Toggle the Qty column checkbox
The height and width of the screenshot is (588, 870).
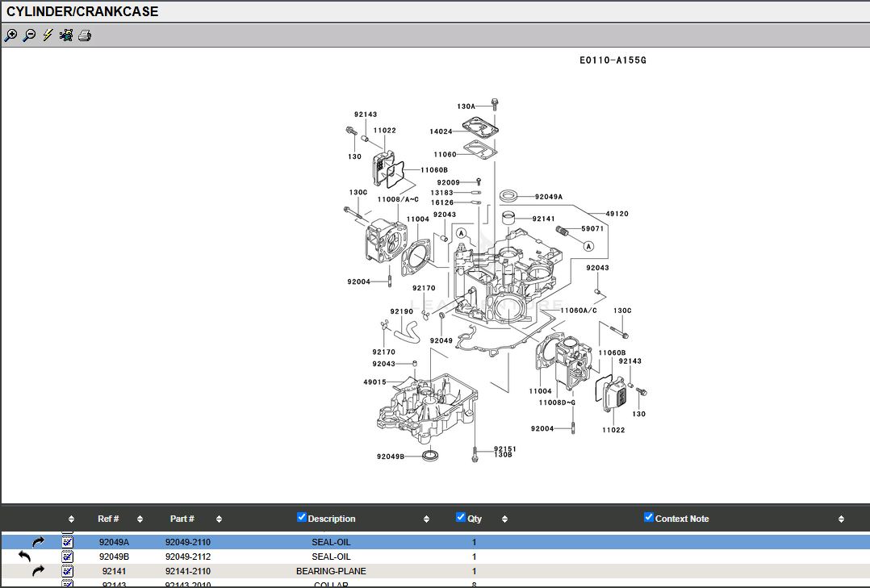click(461, 518)
